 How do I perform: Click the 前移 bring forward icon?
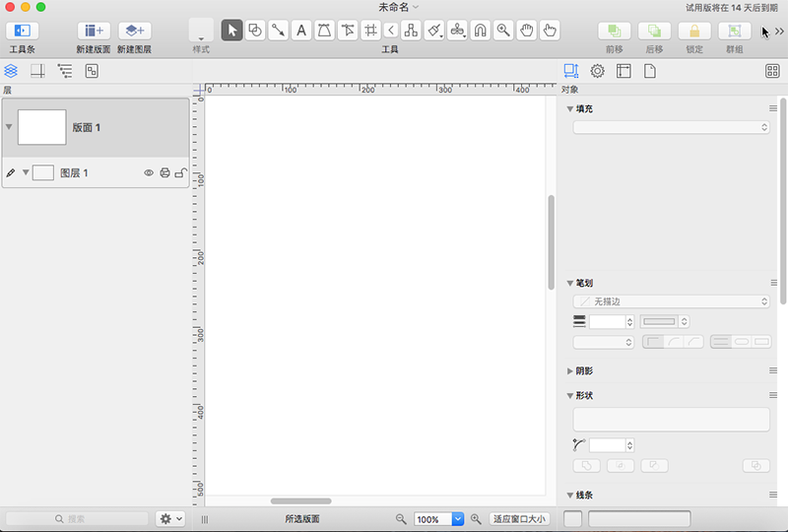(614, 31)
